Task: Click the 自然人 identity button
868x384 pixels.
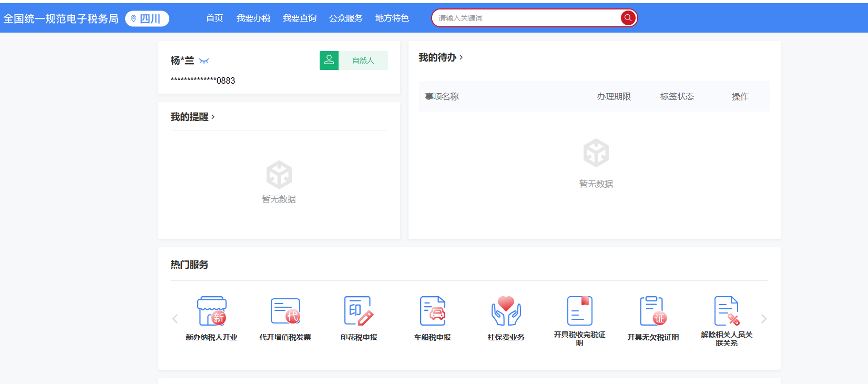Action: [x=354, y=60]
